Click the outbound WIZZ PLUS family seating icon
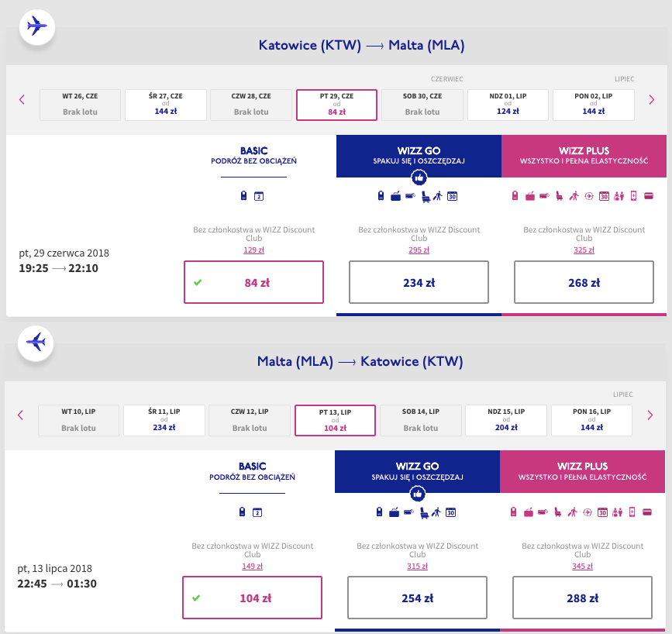 pos(619,196)
